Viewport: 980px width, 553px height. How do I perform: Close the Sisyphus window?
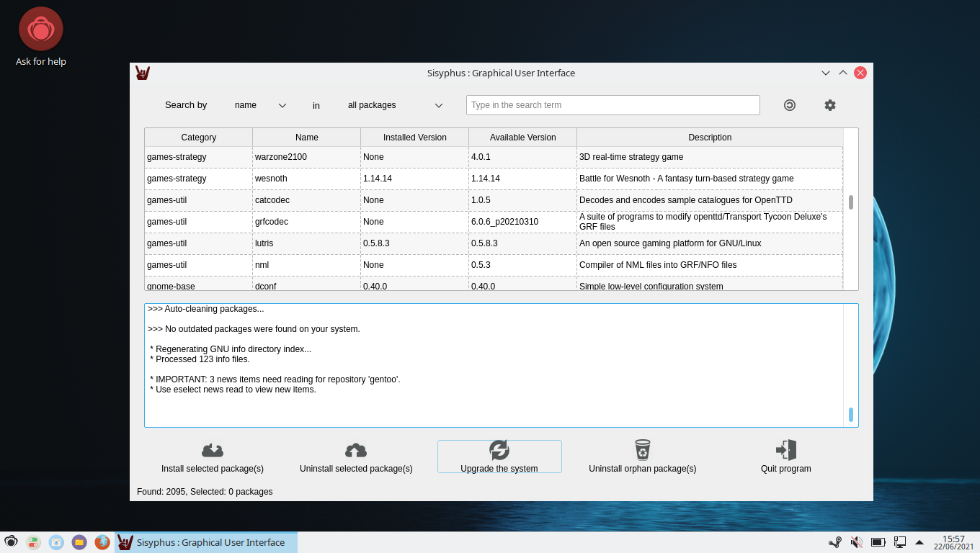pos(860,73)
